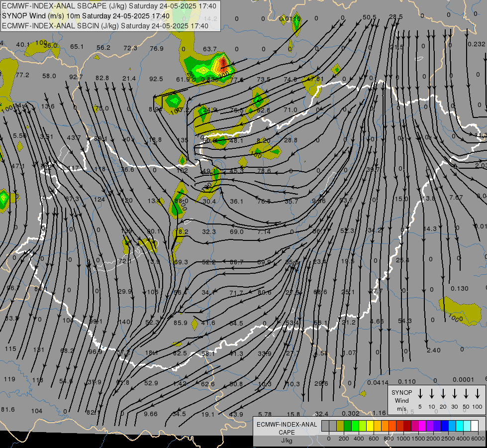Click the grid value 0.0414
The width and height of the screenshot is (487, 448).
tap(378, 383)
